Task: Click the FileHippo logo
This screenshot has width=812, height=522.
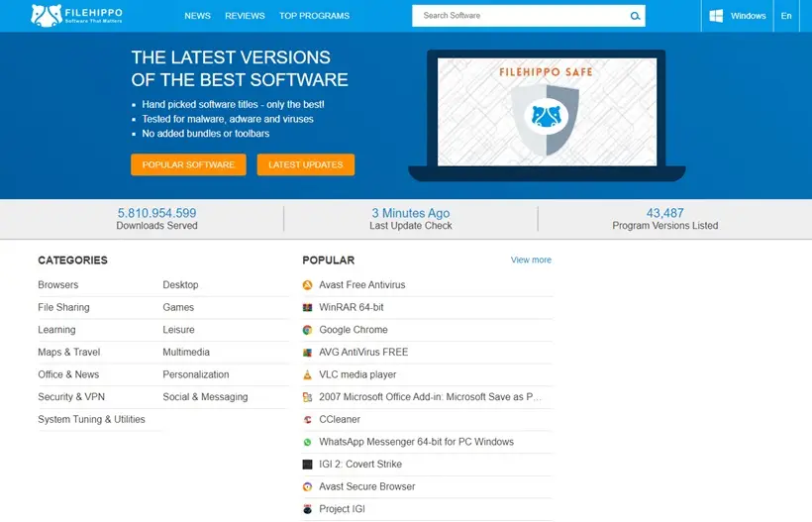Action: click(76, 16)
